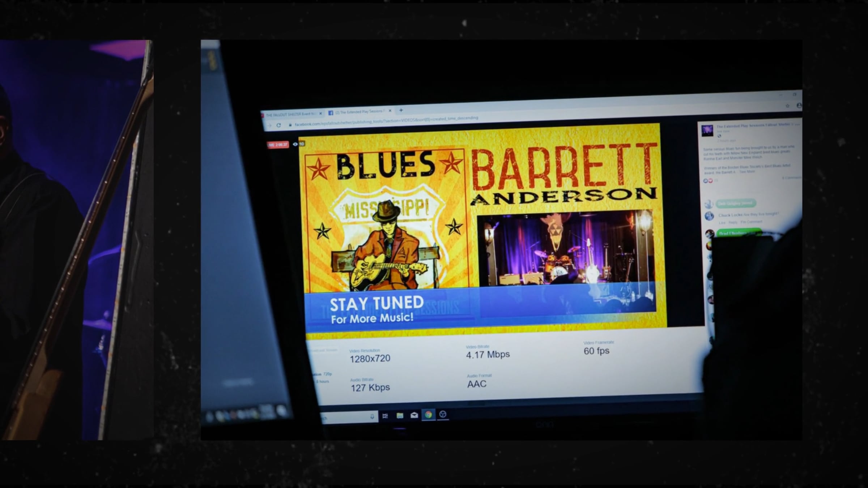Click the Task View taskbar icon
868x488 pixels.
[x=385, y=416]
